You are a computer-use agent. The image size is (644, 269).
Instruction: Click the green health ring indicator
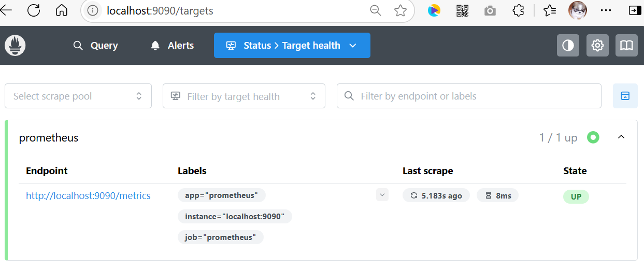coord(593,137)
